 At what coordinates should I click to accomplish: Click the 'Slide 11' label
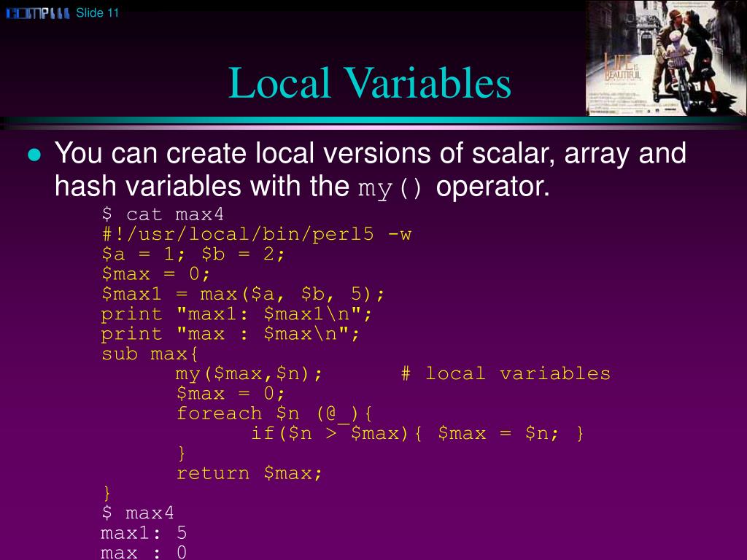click(x=97, y=13)
